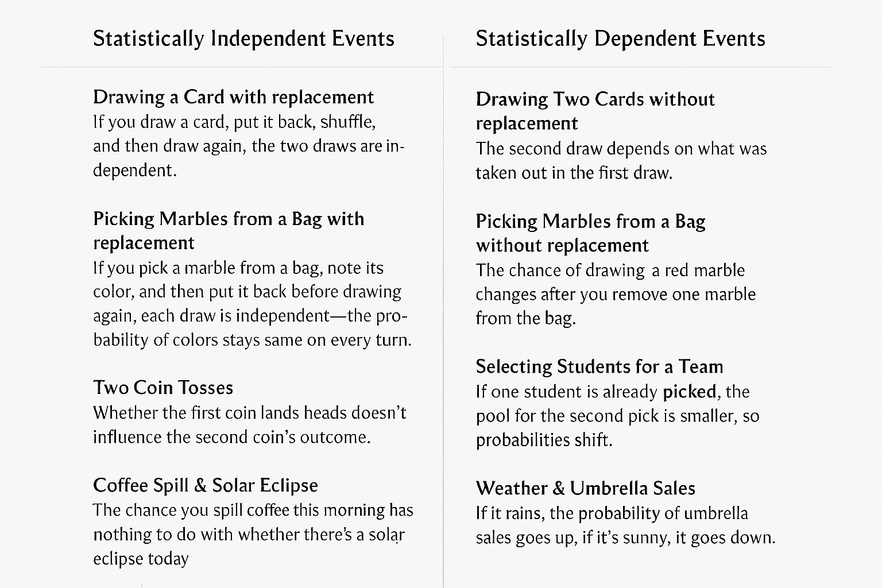Click the paragraph mentioning solar eclipse today

click(253, 534)
